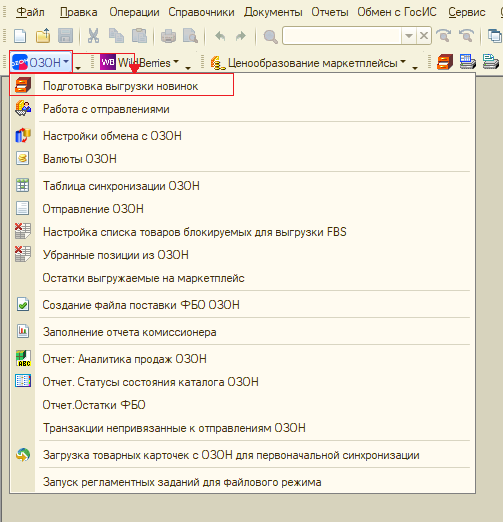
Task: Click inside the toolbar search field
Action: click(x=342, y=36)
